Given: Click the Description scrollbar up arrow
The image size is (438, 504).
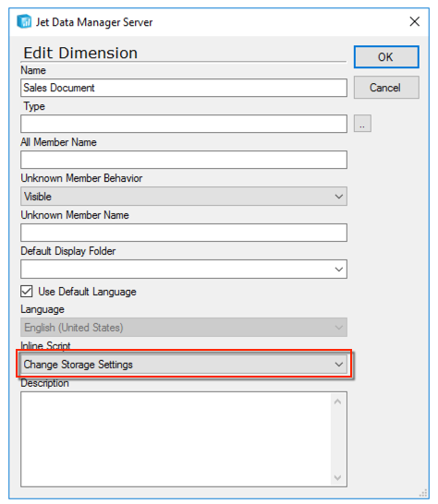Looking at the screenshot, I should point(338,402).
